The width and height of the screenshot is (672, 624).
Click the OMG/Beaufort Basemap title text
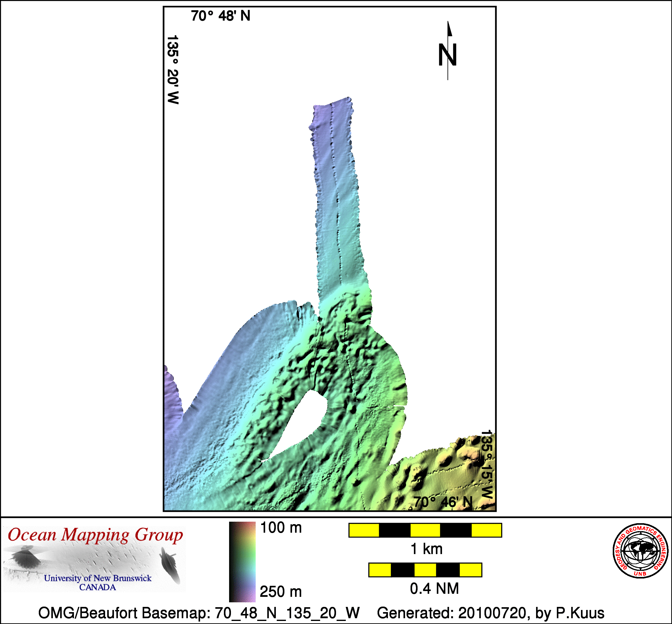(x=199, y=613)
